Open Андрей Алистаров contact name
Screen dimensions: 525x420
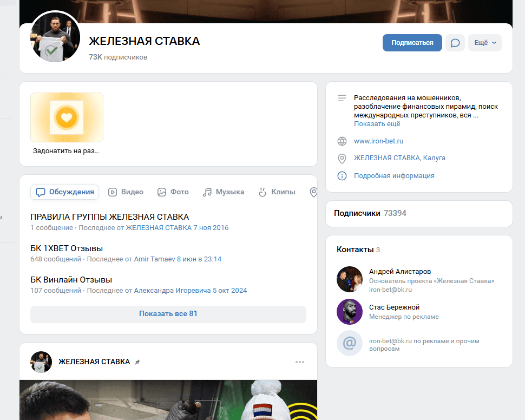click(400, 272)
